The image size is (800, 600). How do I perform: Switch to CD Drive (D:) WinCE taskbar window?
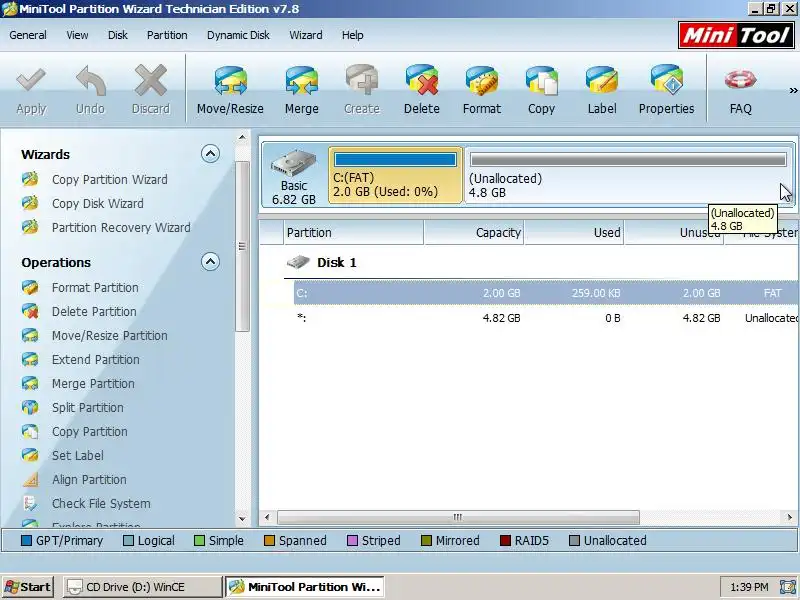point(142,587)
